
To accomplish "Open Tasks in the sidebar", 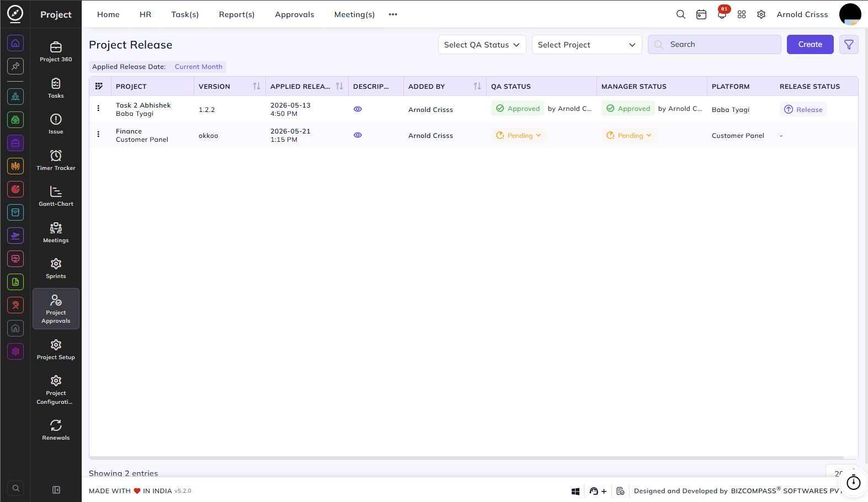I will click(56, 88).
